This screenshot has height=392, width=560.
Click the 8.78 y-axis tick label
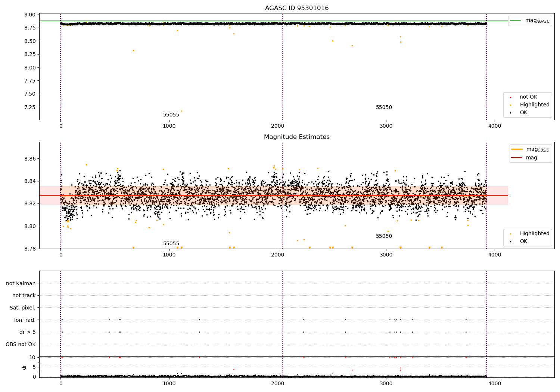click(x=30, y=249)
